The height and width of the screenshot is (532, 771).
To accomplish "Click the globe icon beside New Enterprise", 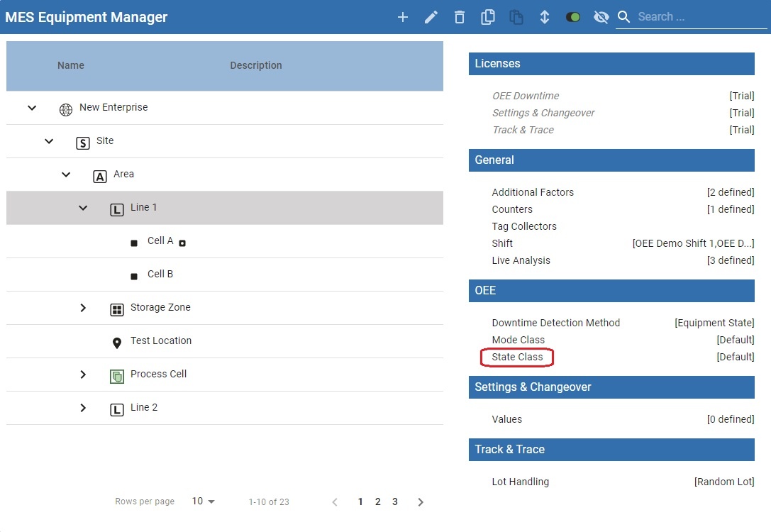I will pos(66,109).
